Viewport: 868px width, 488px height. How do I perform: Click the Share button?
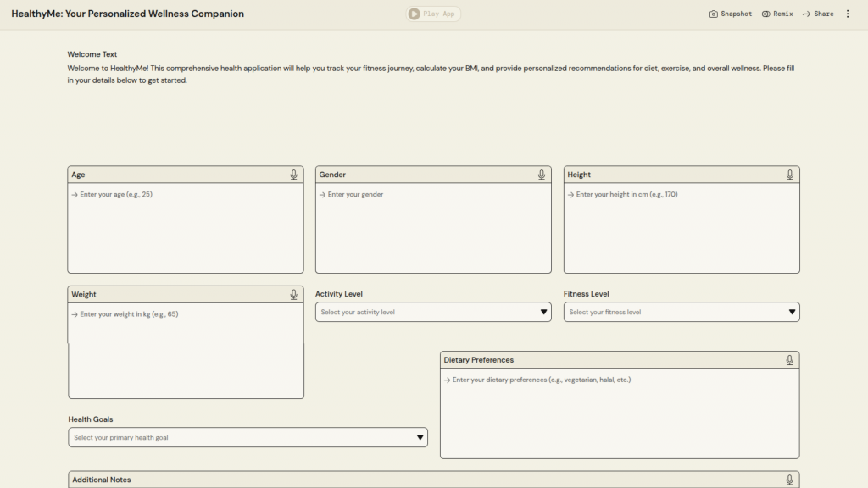[x=818, y=14]
